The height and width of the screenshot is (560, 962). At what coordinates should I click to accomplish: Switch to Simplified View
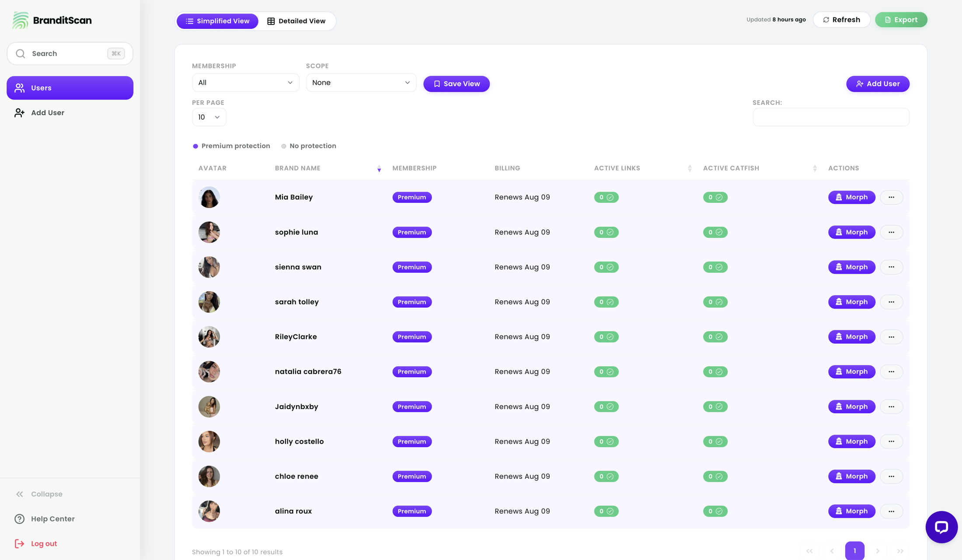click(x=217, y=21)
